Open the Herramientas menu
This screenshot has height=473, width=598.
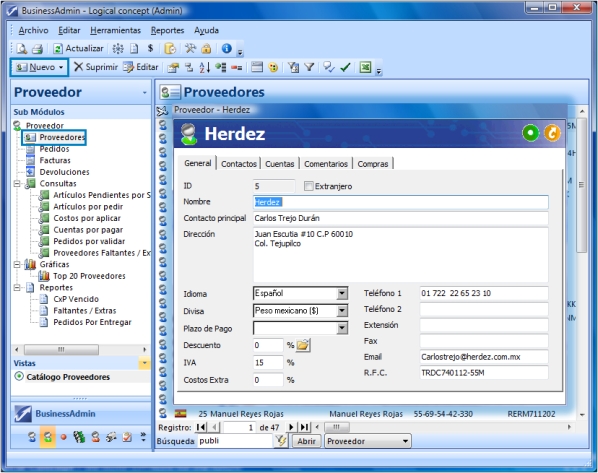(116, 31)
